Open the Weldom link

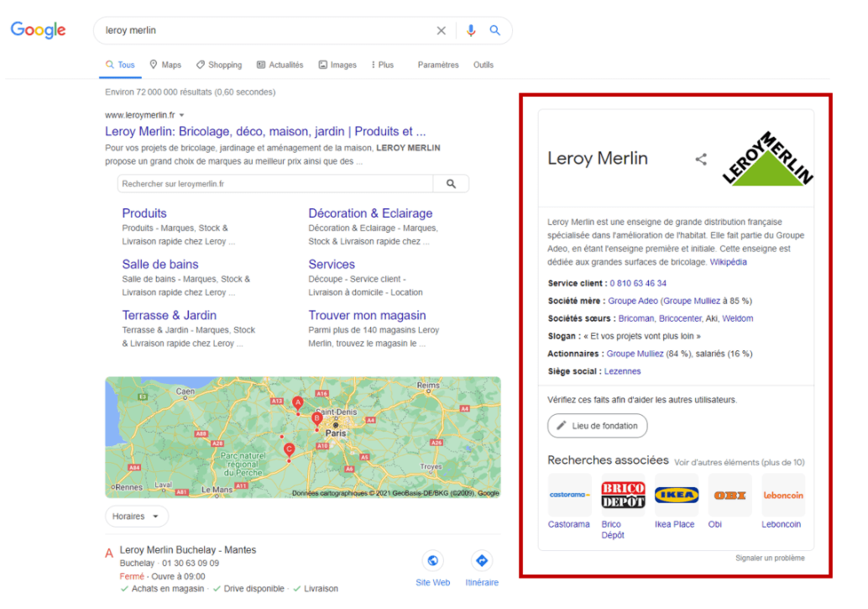(737, 318)
